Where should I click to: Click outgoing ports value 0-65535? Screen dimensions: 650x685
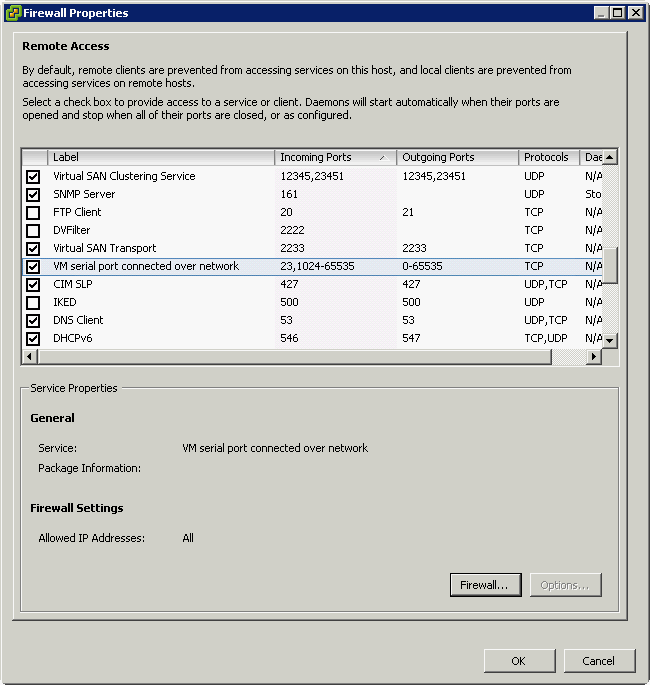422,266
